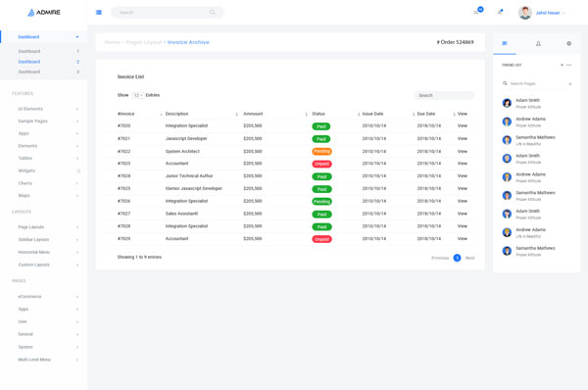Click the search icon in friend list
This screenshot has width=588, height=390.
click(505, 83)
